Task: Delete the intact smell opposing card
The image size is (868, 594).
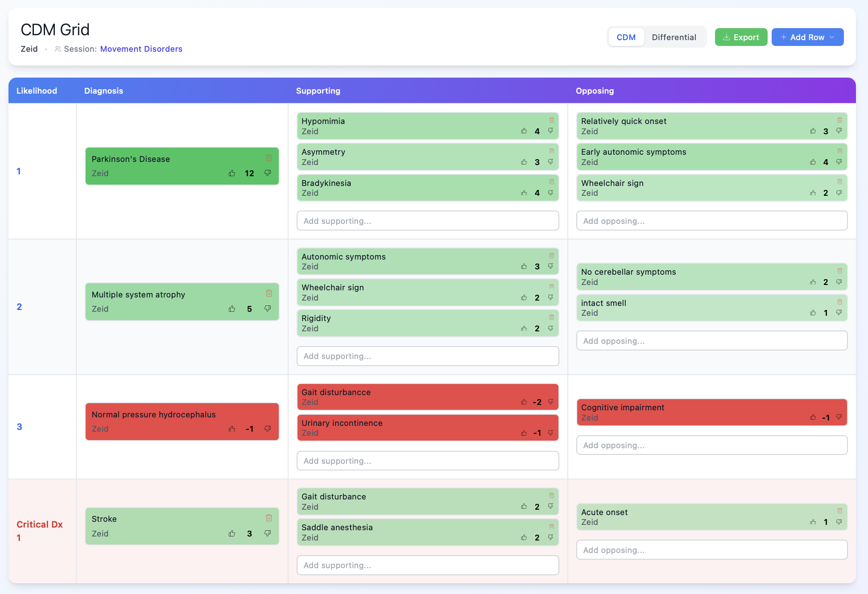Action: pyautogui.click(x=839, y=302)
